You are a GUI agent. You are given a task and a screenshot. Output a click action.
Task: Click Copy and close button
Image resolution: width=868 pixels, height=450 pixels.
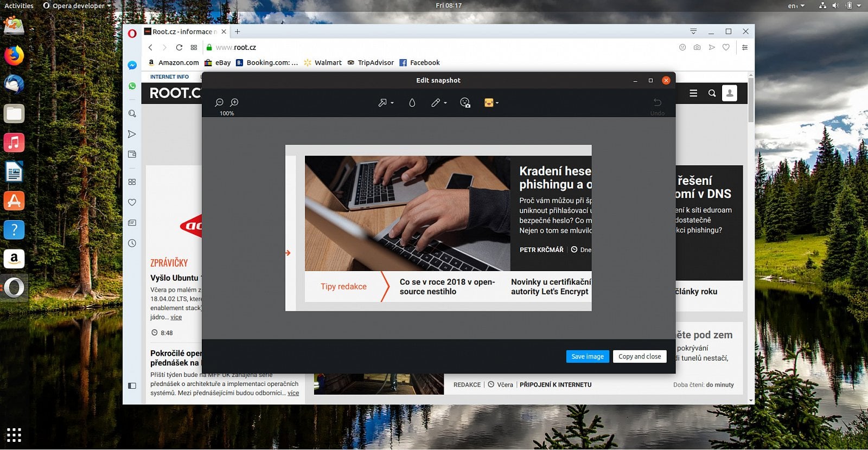click(x=640, y=356)
